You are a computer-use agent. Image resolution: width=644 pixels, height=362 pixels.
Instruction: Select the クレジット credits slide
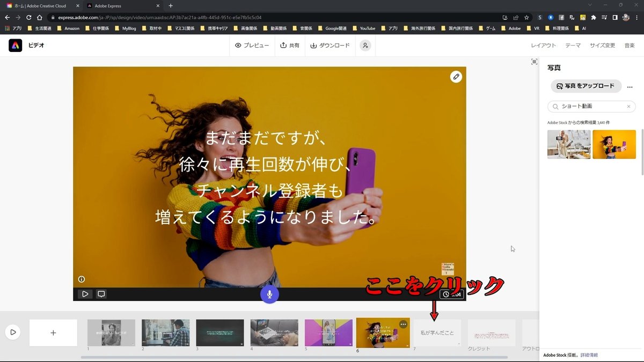492,333
